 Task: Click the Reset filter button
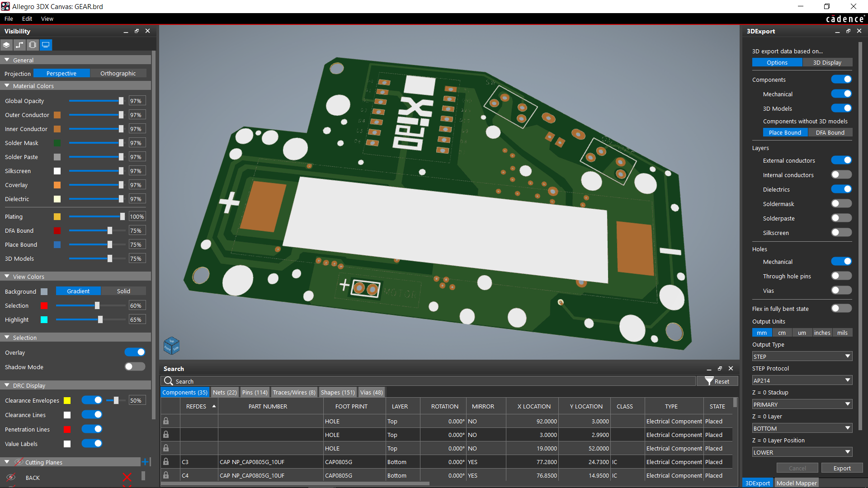tap(717, 381)
